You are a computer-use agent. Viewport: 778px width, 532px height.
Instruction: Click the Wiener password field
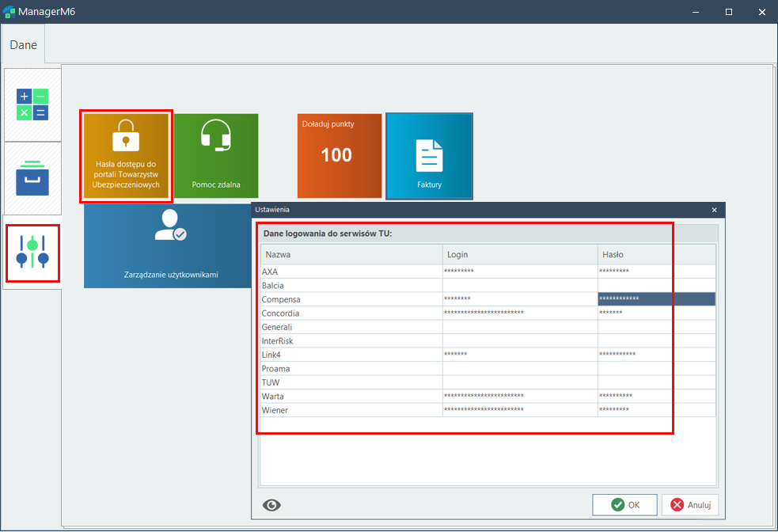pyautogui.click(x=657, y=410)
